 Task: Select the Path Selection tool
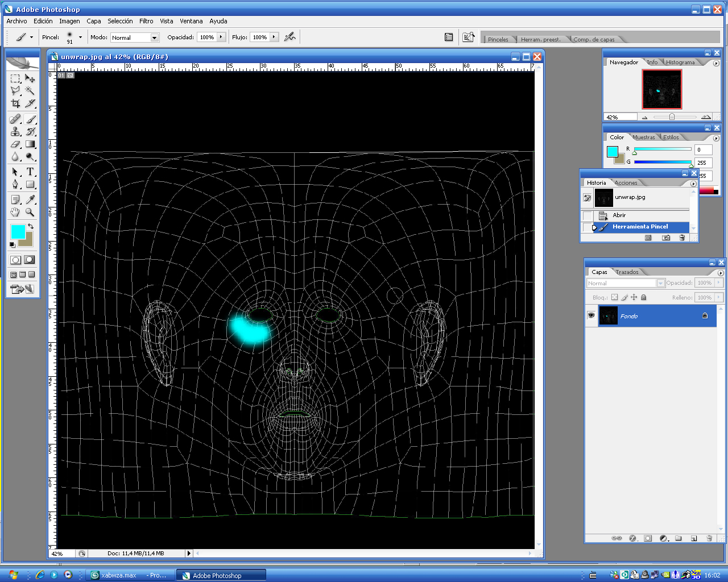tap(15, 172)
